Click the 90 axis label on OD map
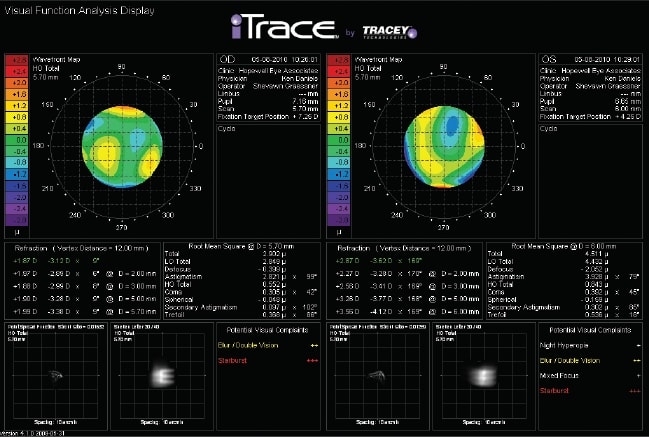The width and height of the screenshot is (649, 437). click(121, 67)
